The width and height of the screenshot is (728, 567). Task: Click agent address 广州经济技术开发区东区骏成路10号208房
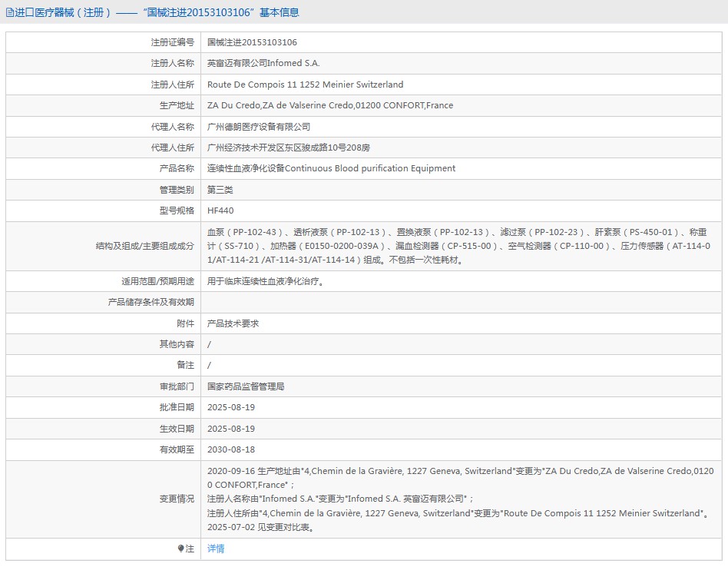tap(288, 148)
